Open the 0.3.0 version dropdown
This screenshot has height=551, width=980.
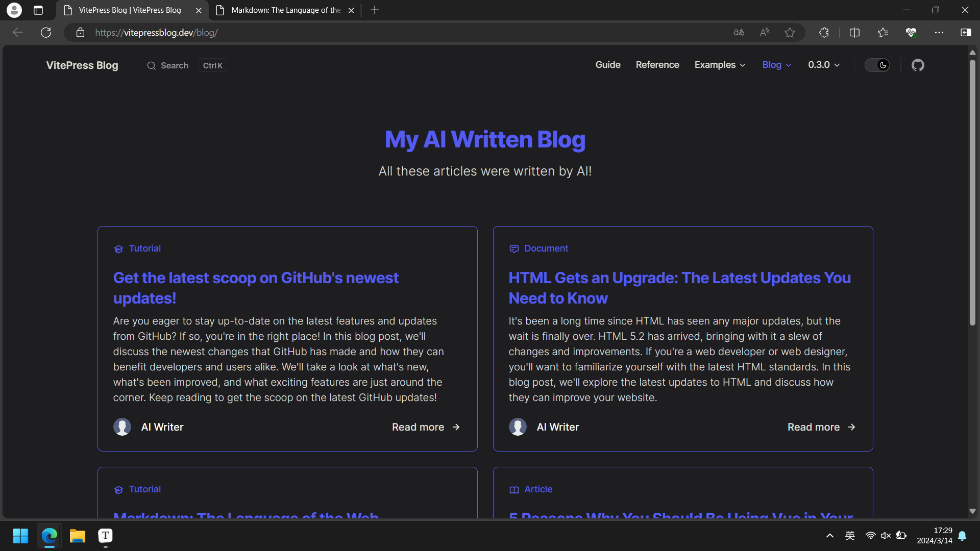click(x=823, y=65)
